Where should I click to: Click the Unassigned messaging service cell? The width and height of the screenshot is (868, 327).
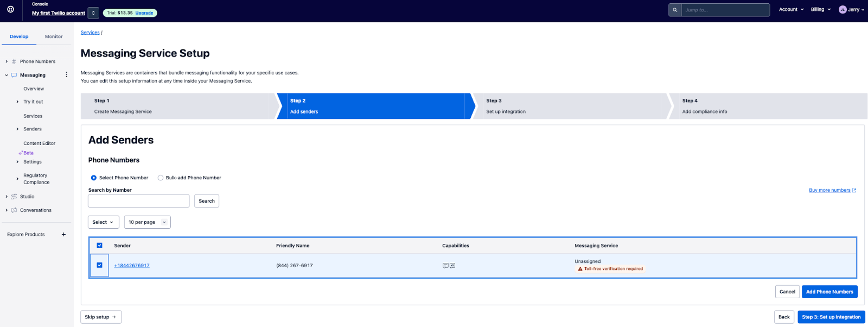588,261
